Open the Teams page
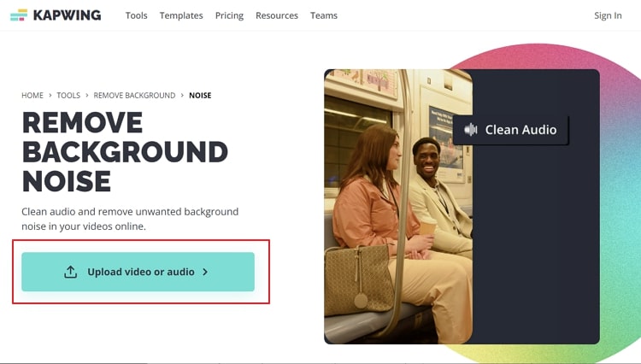Screen dimensions: 641x364 click(x=324, y=15)
